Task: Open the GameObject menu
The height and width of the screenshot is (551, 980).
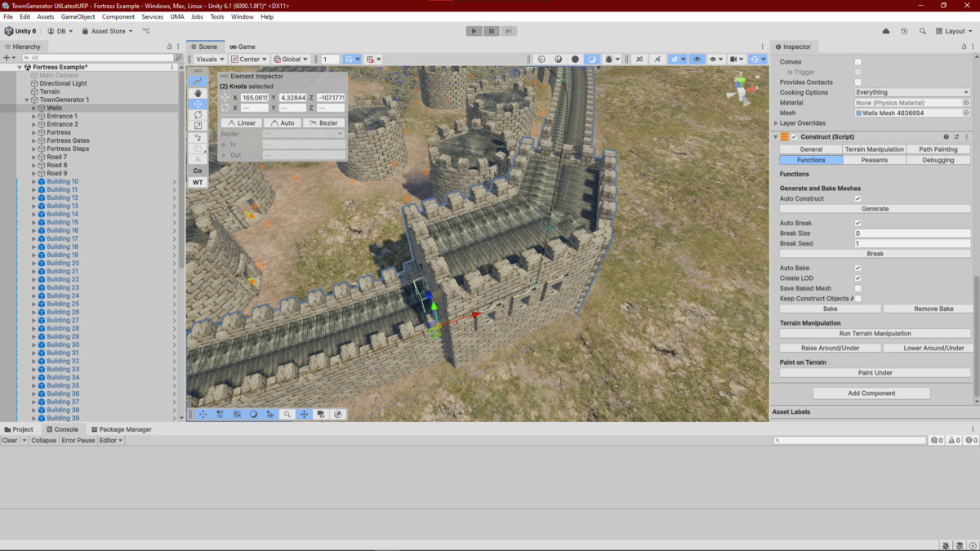Action: [x=78, y=16]
